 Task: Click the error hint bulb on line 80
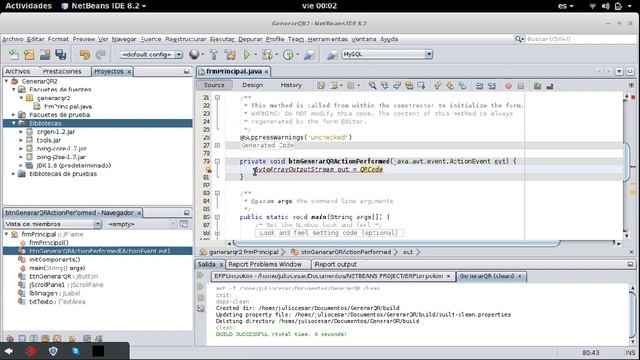pos(209,169)
